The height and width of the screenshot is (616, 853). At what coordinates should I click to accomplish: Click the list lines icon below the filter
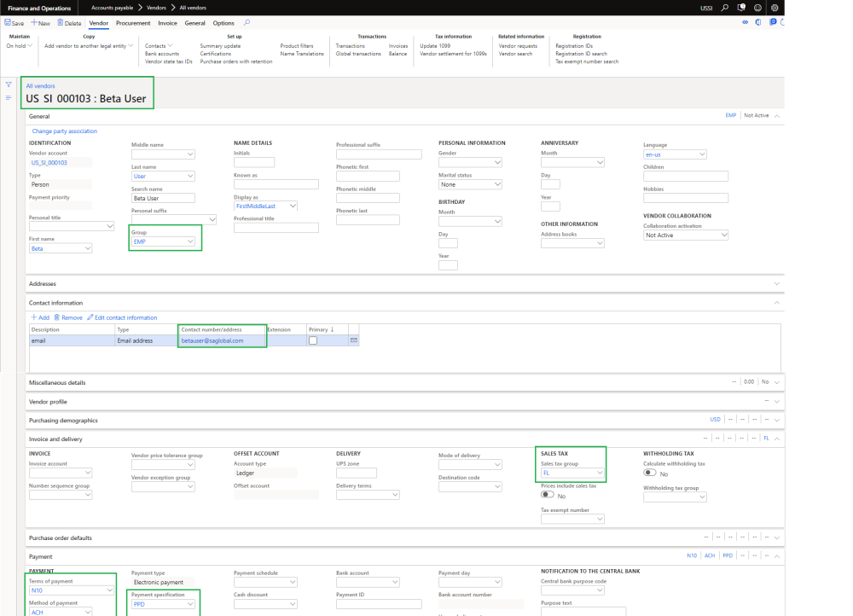coord(9,98)
